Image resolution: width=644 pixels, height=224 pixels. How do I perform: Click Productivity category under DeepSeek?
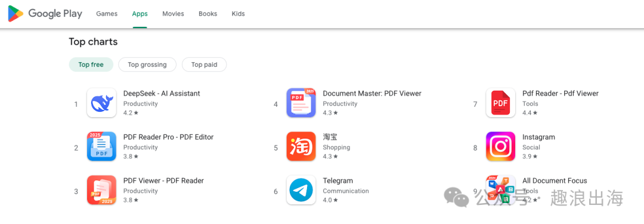tap(141, 104)
